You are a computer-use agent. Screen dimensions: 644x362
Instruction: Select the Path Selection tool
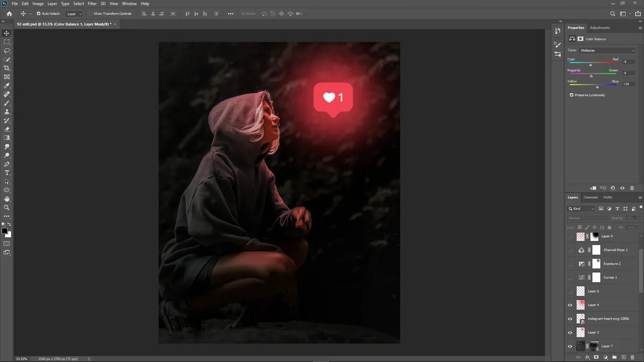pos(7,182)
